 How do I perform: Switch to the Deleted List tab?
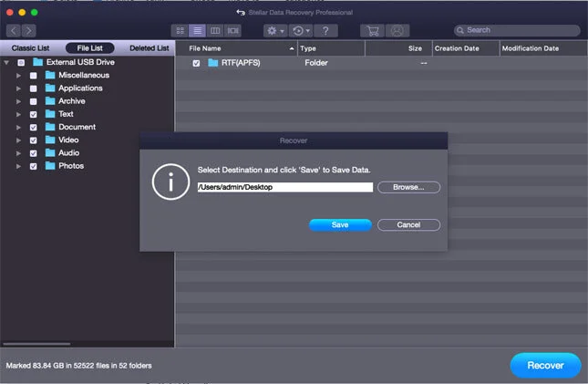point(149,47)
